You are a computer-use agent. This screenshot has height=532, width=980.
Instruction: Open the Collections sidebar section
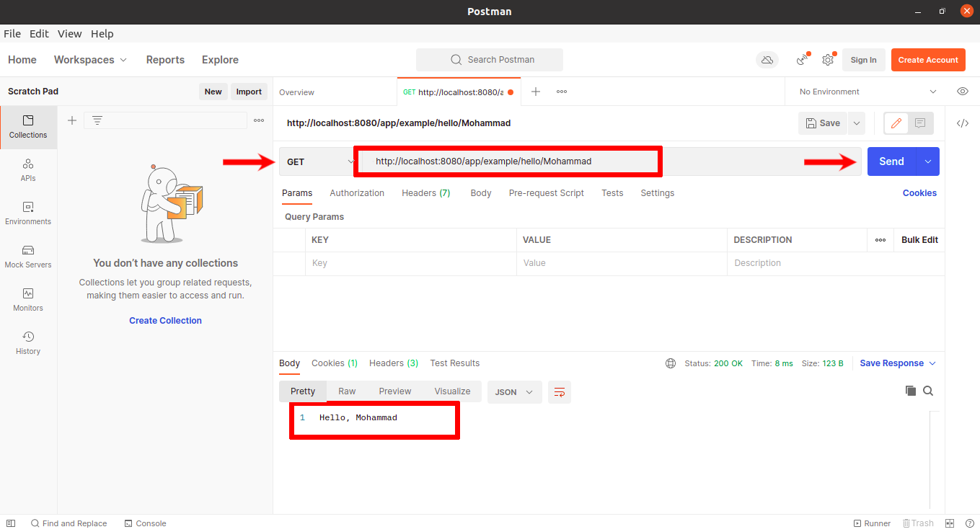[28, 127]
